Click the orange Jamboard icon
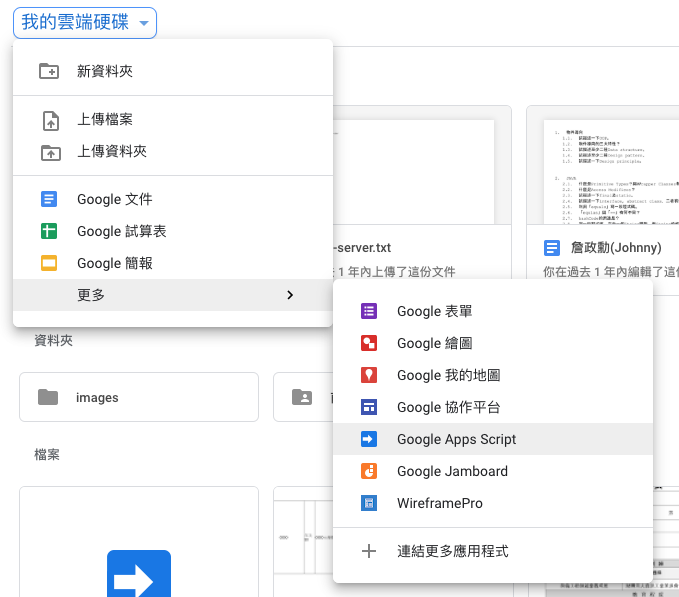The height and width of the screenshot is (597, 679). pos(369,471)
